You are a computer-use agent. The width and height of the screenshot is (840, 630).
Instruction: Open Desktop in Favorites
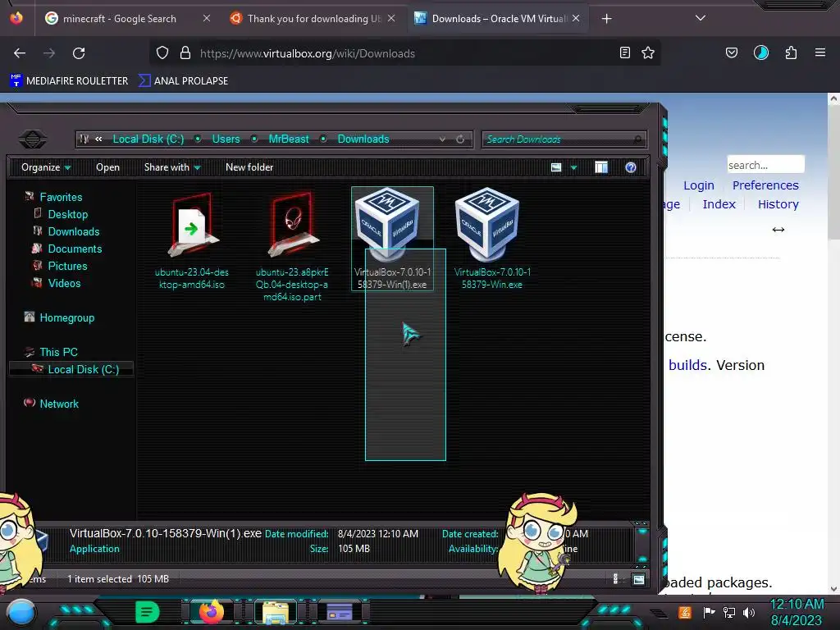point(67,214)
